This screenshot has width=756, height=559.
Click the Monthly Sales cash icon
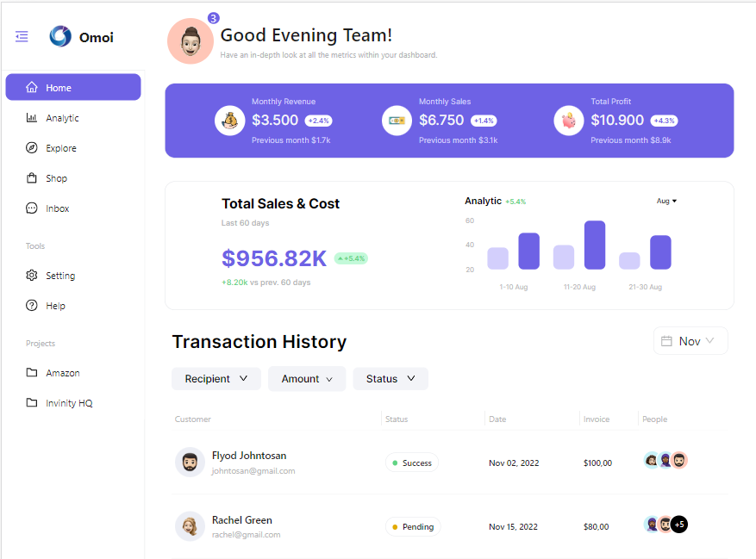(x=397, y=121)
